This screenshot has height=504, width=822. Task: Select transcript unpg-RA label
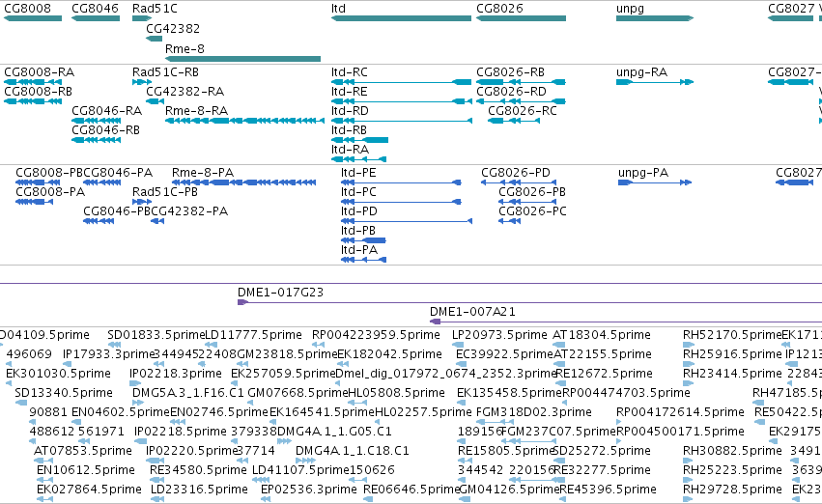coord(641,72)
